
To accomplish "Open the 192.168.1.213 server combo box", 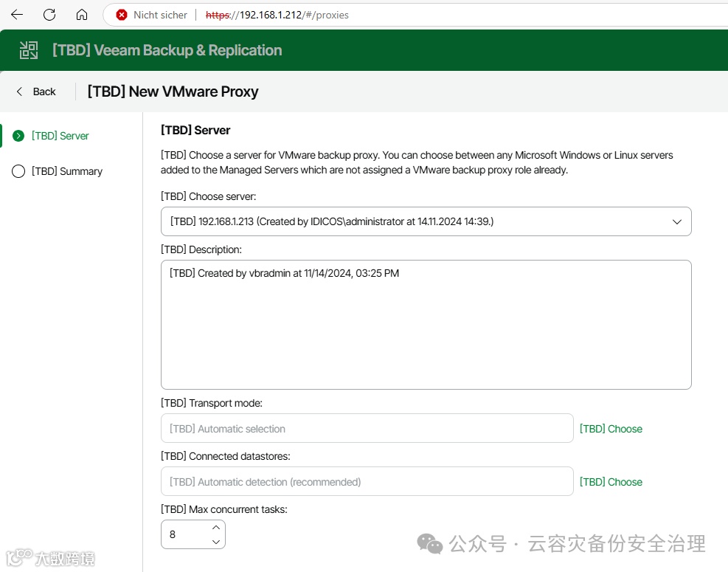I will coord(426,221).
